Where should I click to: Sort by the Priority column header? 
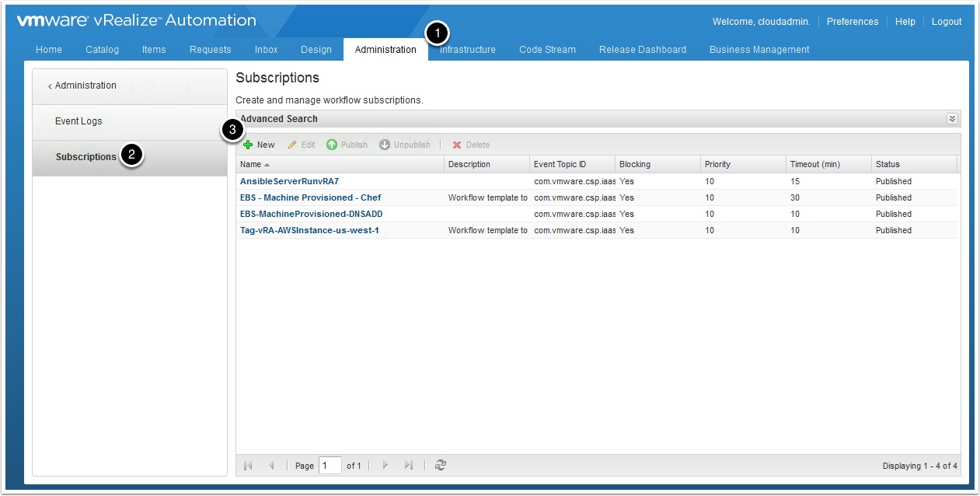point(744,164)
